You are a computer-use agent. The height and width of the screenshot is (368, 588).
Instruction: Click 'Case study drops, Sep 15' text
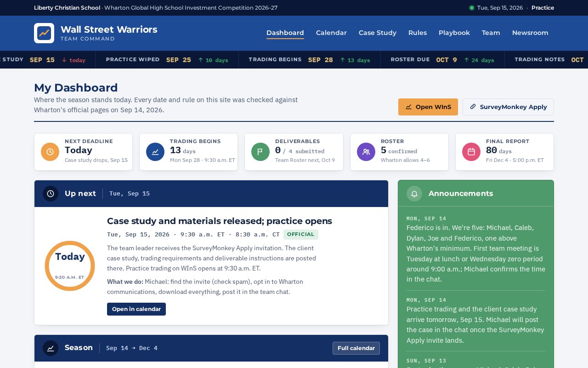96,160
